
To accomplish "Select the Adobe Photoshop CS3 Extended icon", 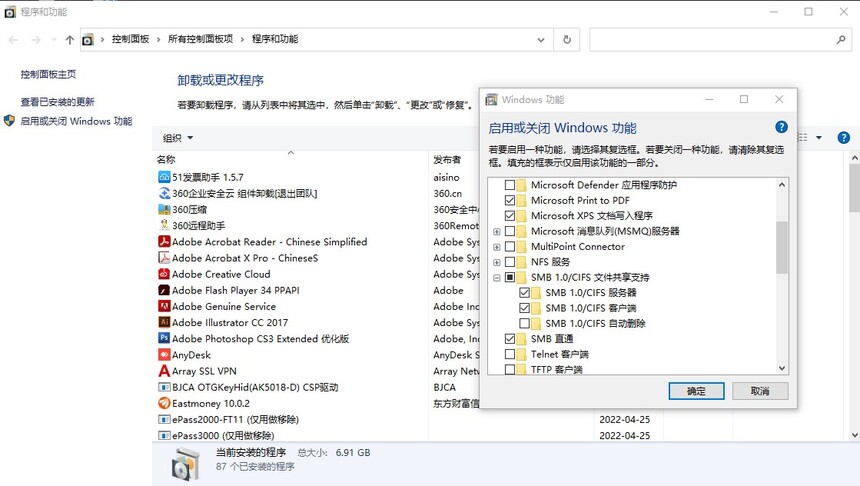I will coord(164,338).
